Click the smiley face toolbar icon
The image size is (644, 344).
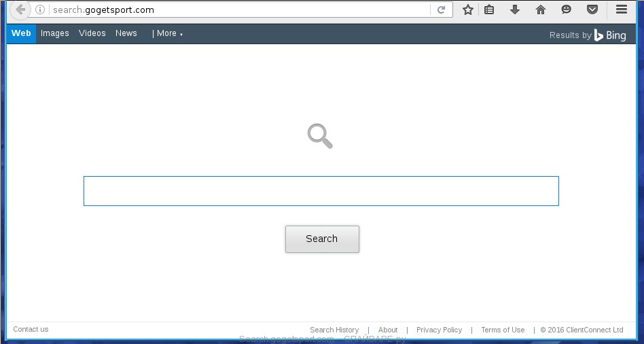pos(567,10)
